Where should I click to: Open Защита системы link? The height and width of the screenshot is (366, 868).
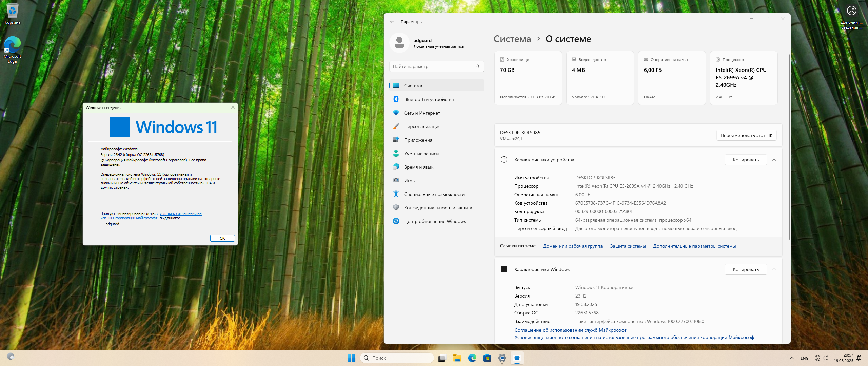(x=628, y=246)
